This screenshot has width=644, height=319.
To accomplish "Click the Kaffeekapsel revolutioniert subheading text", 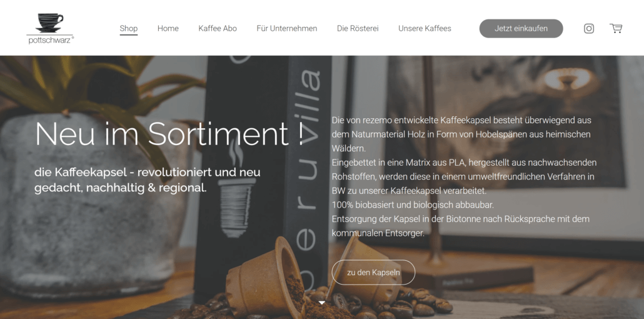I will (147, 180).
